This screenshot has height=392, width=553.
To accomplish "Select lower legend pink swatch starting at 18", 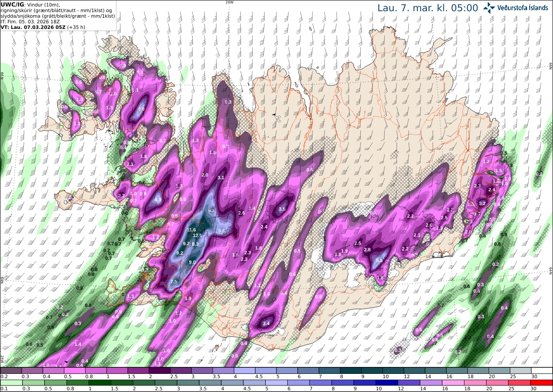I will 475,383.
